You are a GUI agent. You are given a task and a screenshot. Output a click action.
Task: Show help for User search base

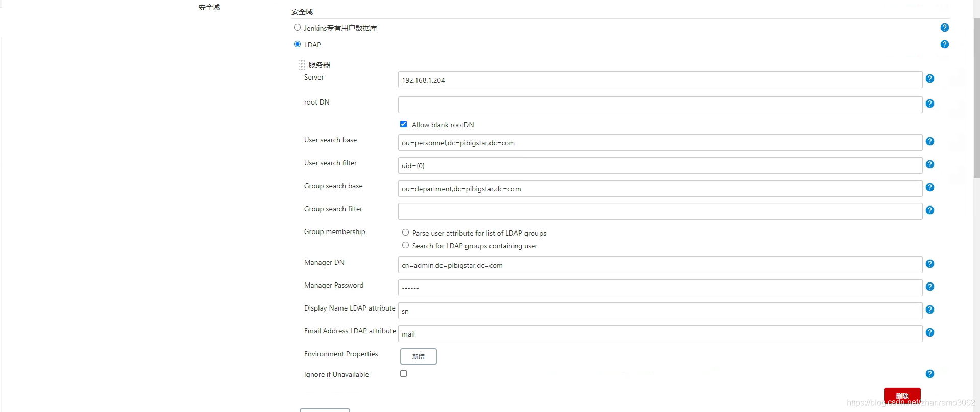[929, 141]
